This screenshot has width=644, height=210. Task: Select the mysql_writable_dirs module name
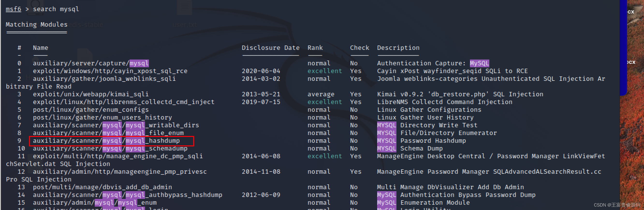click(x=116, y=125)
